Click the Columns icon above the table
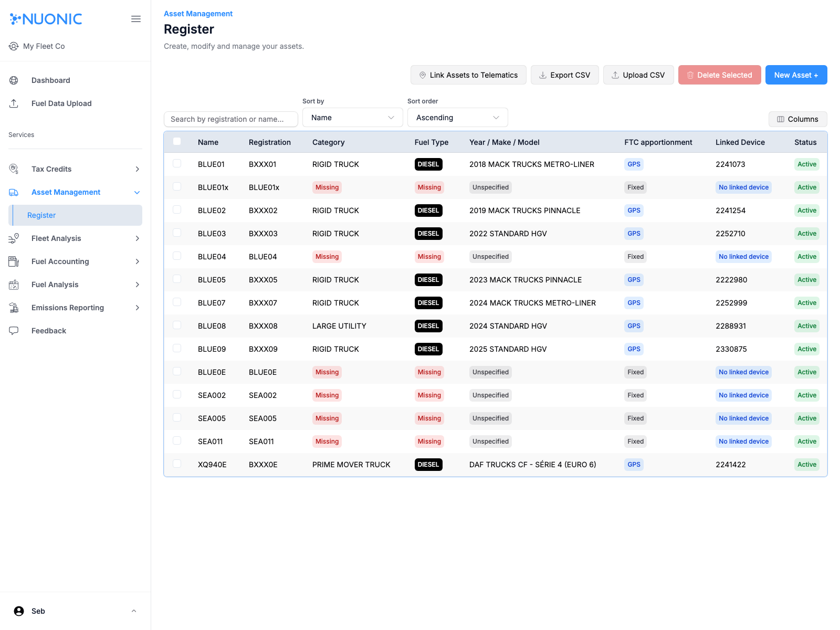The width and height of the screenshot is (840, 630). (x=781, y=119)
